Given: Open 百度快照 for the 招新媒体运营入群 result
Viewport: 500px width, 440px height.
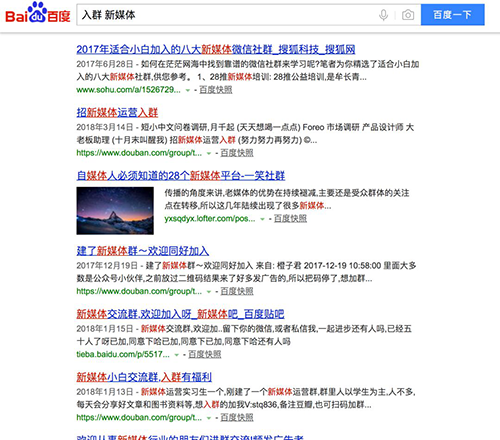Looking at the screenshot, I should pos(237,153).
